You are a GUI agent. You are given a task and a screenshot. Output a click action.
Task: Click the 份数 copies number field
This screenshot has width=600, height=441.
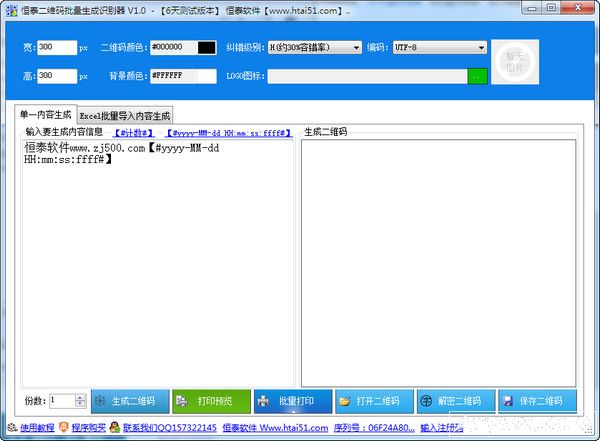click(62, 401)
